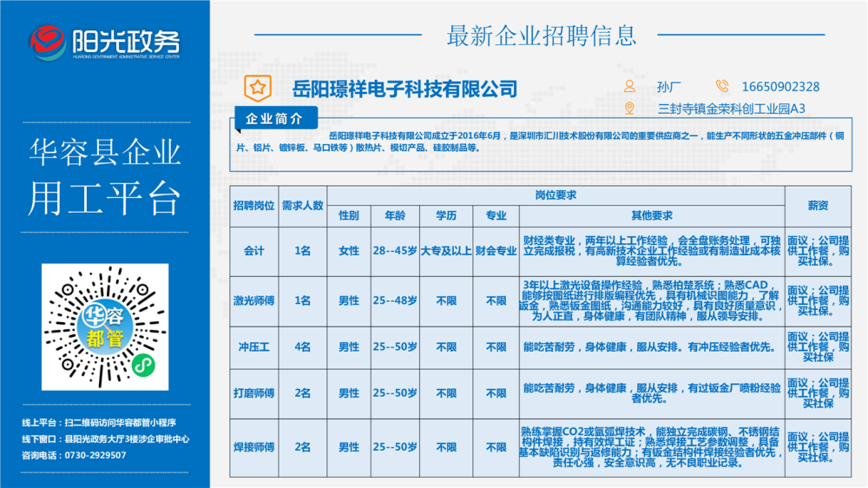Click the 咨询电话 0730-2929507 text
Screen dimensions: 868x488
tap(74, 456)
